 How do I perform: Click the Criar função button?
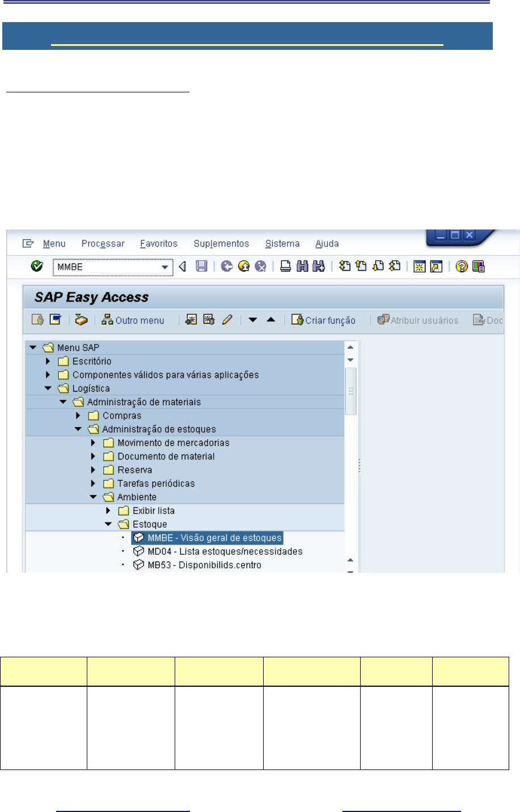pos(323,320)
